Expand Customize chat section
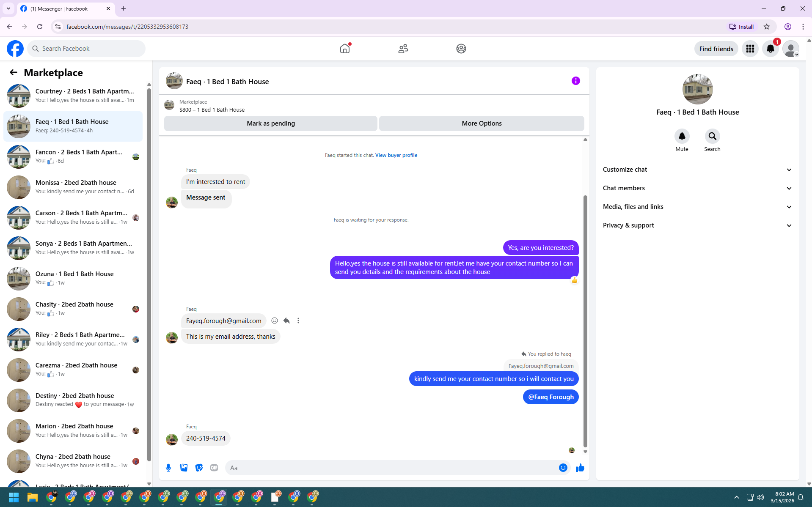 697,170
